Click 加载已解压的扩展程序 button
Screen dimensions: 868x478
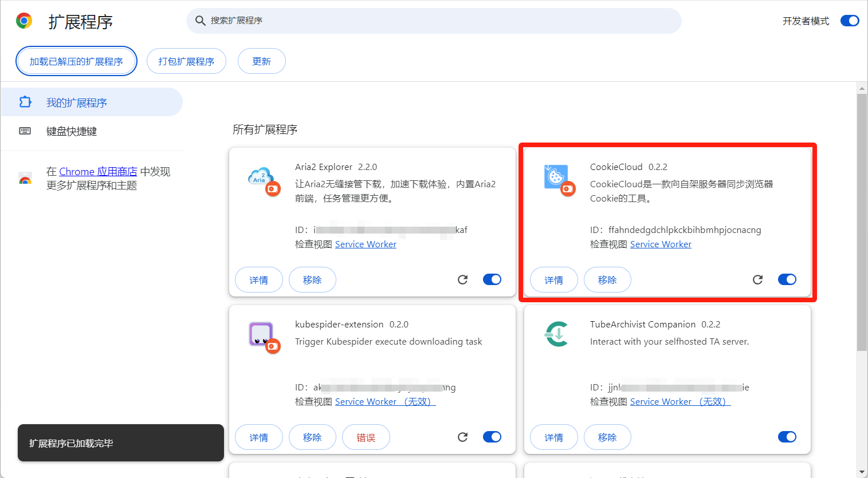click(76, 61)
